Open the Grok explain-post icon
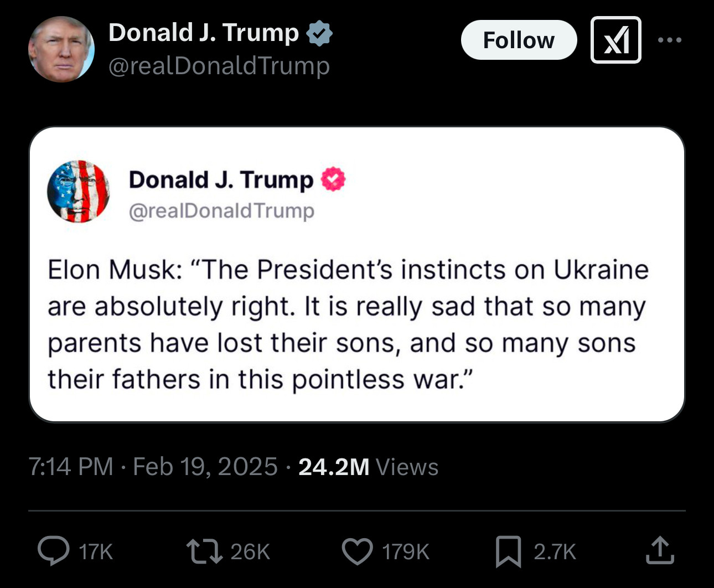The height and width of the screenshot is (588, 714). [x=615, y=40]
